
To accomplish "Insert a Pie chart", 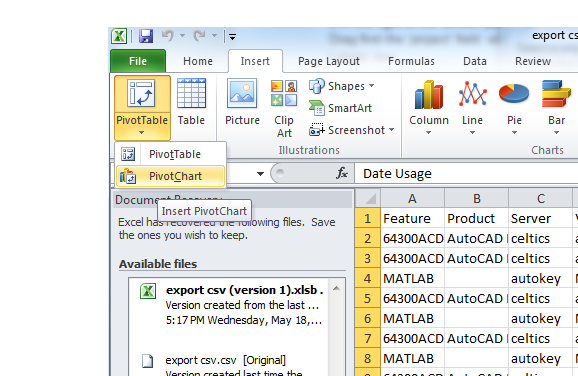I will pos(514,102).
